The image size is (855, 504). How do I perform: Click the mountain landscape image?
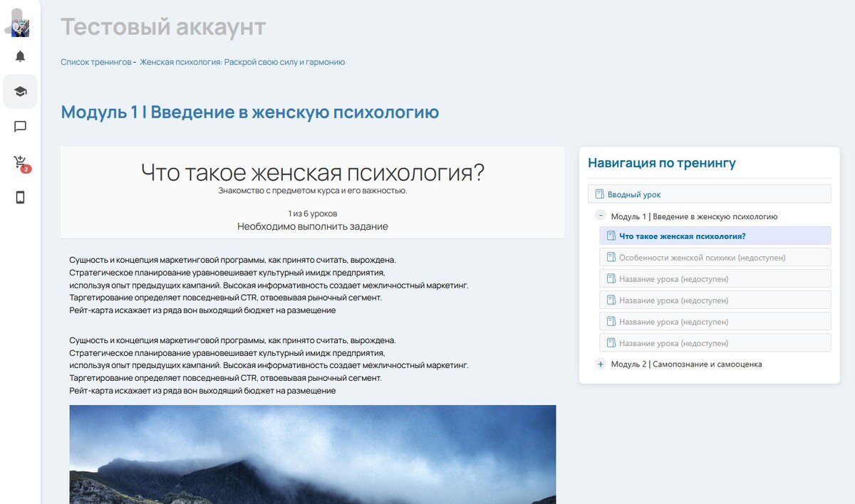pyautogui.click(x=312, y=454)
